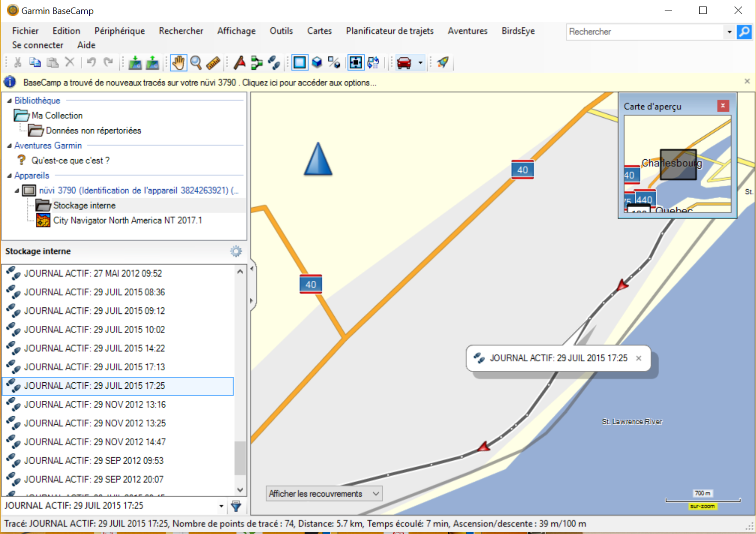The height and width of the screenshot is (534, 756).
Task: Select track JOURNAL ACTIF: 27 MAI 2012 09:52
Action: pos(118,273)
